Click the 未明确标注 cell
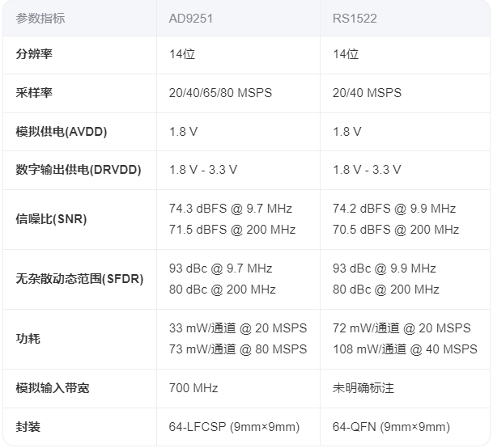Image resolution: width=493 pixels, height=448 pixels. tap(363, 388)
